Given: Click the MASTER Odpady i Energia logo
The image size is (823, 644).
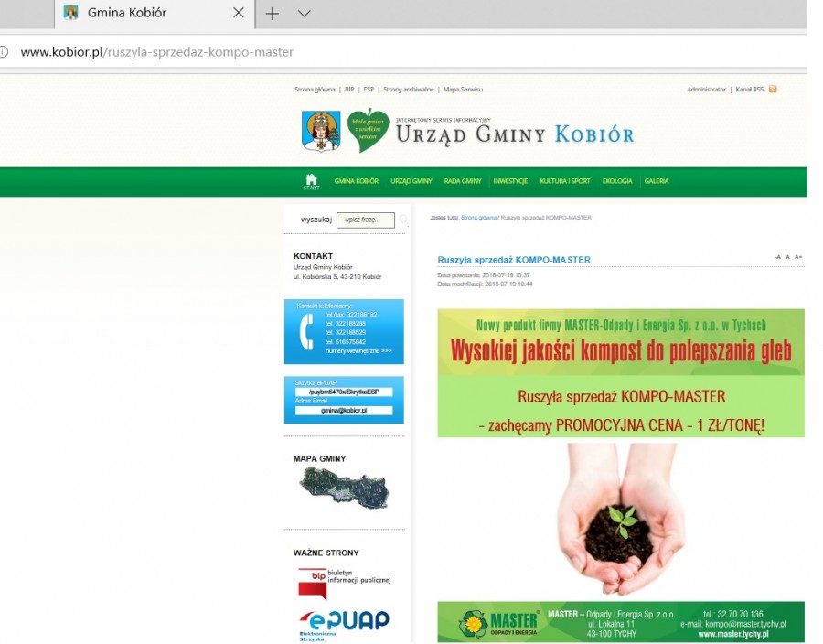Looking at the screenshot, I should 498,623.
